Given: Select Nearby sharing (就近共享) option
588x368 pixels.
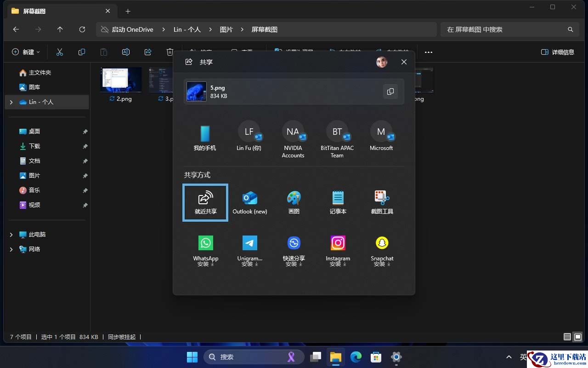Looking at the screenshot, I should 205,202.
